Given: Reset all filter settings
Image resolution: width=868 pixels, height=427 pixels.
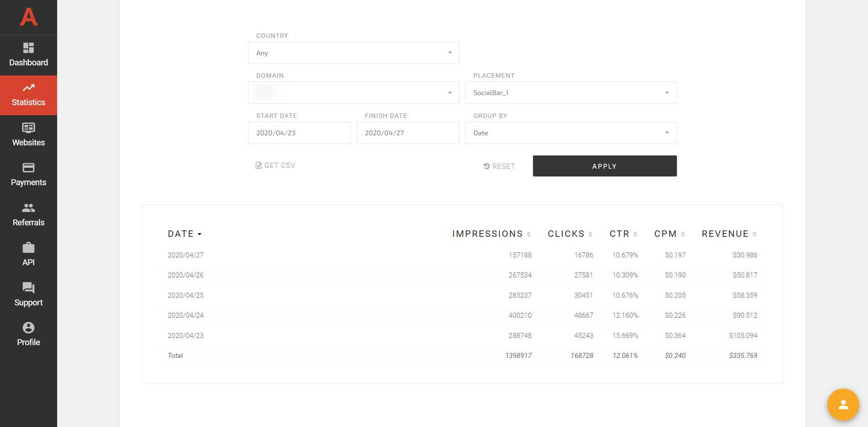Looking at the screenshot, I should tap(499, 166).
